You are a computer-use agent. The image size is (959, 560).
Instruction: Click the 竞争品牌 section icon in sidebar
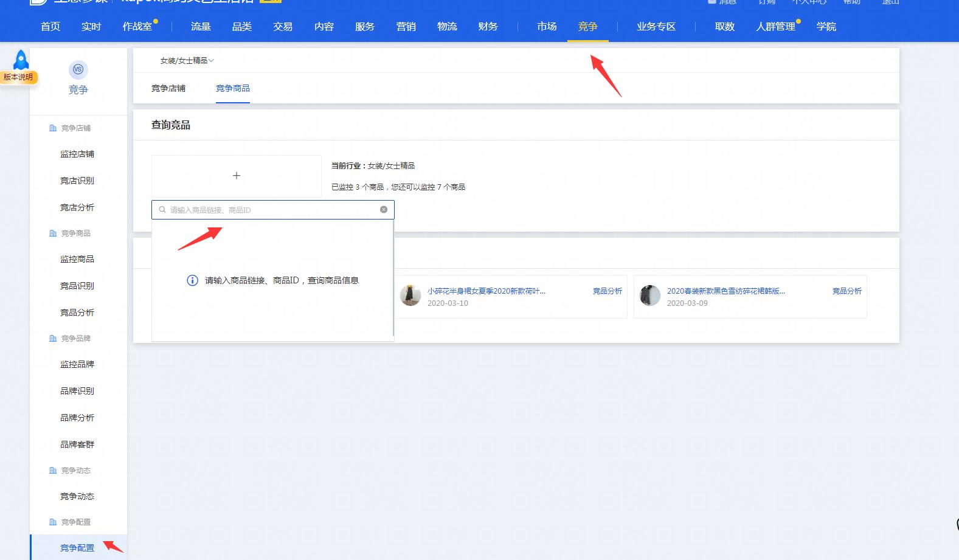pos(53,339)
